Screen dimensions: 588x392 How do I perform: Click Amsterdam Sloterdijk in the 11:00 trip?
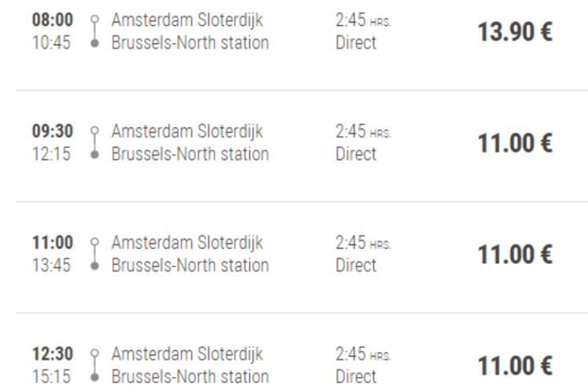188,244
